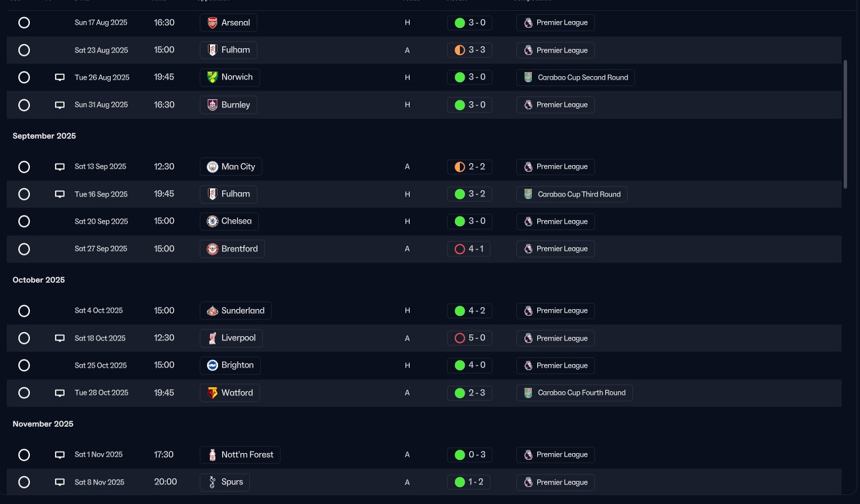Click the Brighton club badge
The image size is (860, 504).
(212, 365)
